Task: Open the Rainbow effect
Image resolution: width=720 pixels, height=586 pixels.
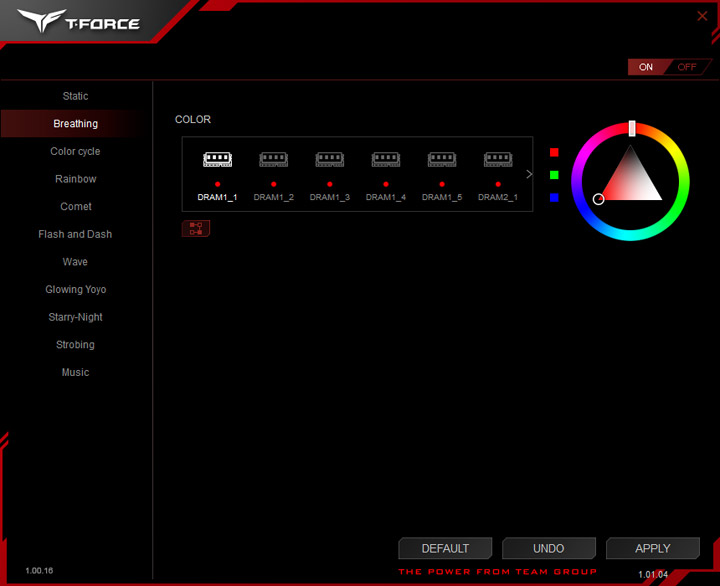Action: pos(76,179)
